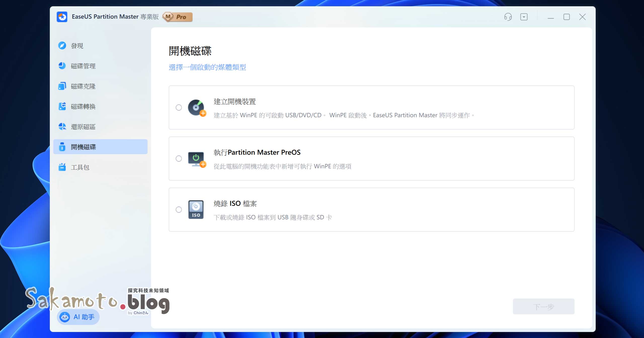Click the 發現 compass icon
Viewport: 644px width, 338px height.
[x=62, y=46]
